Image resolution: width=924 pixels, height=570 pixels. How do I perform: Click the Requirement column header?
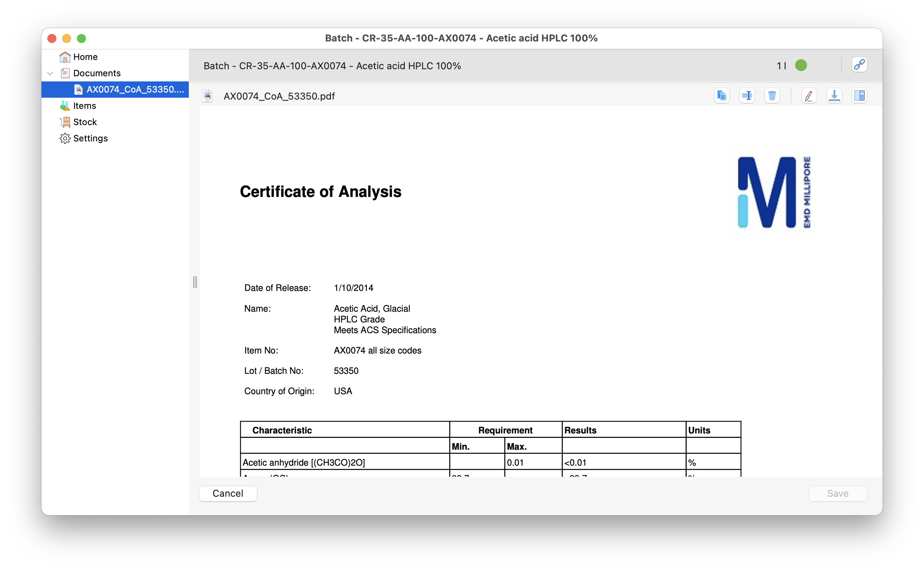505,430
